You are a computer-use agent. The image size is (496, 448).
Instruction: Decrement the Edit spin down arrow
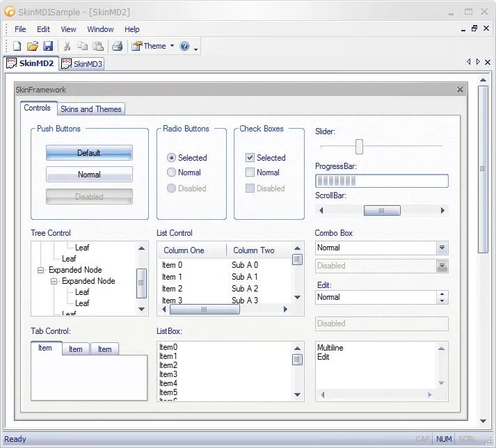pos(442,301)
